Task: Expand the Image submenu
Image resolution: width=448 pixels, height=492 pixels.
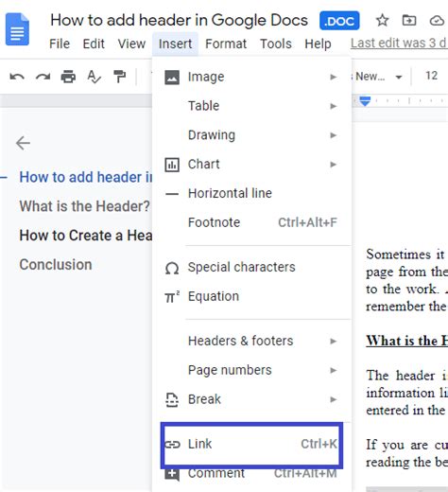Action: pyautogui.click(x=252, y=77)
